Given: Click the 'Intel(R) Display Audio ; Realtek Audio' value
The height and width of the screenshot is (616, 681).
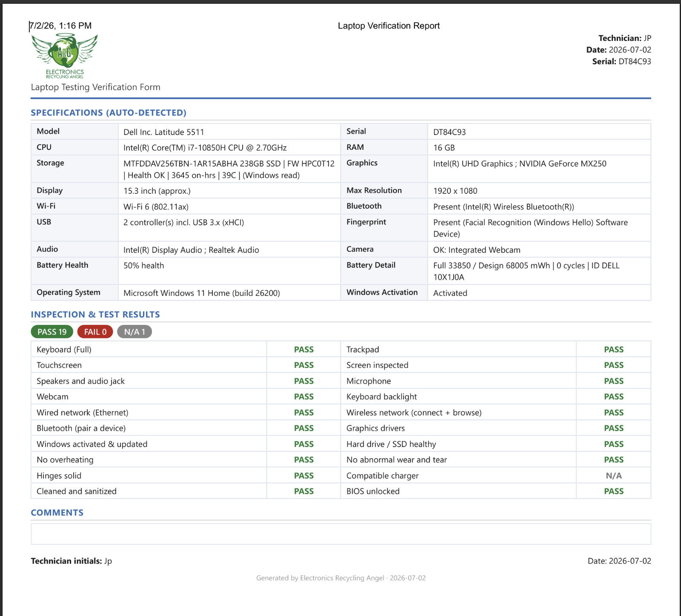Looking at the screenshot, I should coord(191,250).
